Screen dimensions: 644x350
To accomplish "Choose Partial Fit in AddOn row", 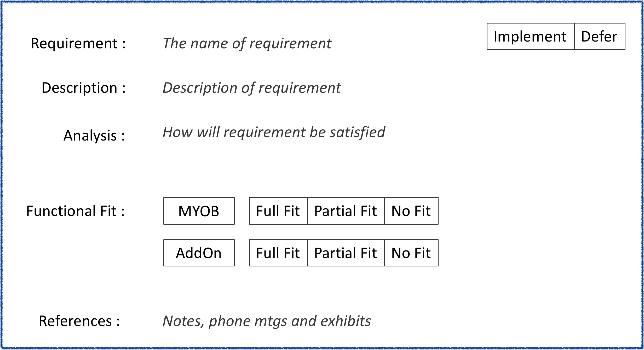I will pyautogui.click(x=346, y=253).
